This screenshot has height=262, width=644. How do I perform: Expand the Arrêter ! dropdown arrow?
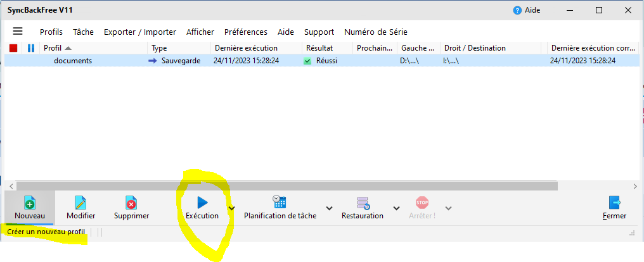pos(449,208)
